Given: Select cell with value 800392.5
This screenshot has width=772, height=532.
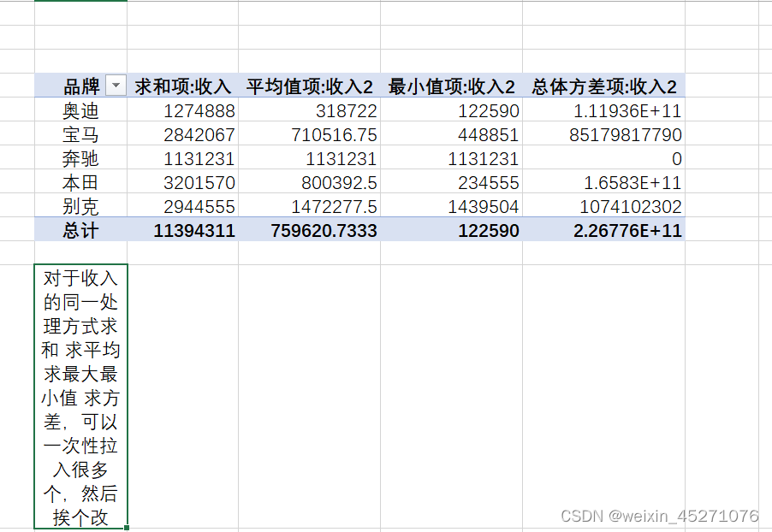Looking at the screenshot, I should [309, 182].
